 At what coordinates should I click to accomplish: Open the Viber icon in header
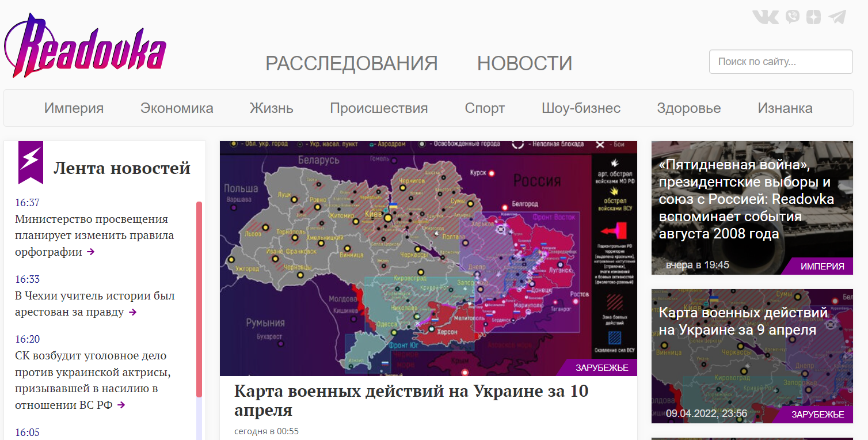pos(792,17)
